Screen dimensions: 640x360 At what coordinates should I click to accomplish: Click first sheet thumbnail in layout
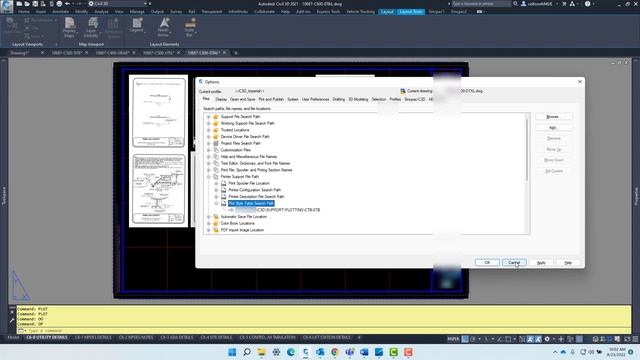(x=159, y=112)
